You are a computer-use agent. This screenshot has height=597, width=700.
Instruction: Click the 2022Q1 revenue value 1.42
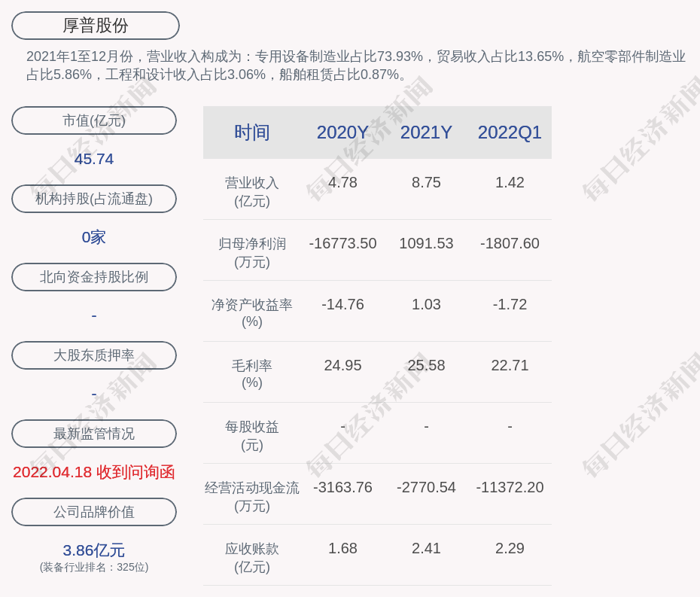pos(510,183)
